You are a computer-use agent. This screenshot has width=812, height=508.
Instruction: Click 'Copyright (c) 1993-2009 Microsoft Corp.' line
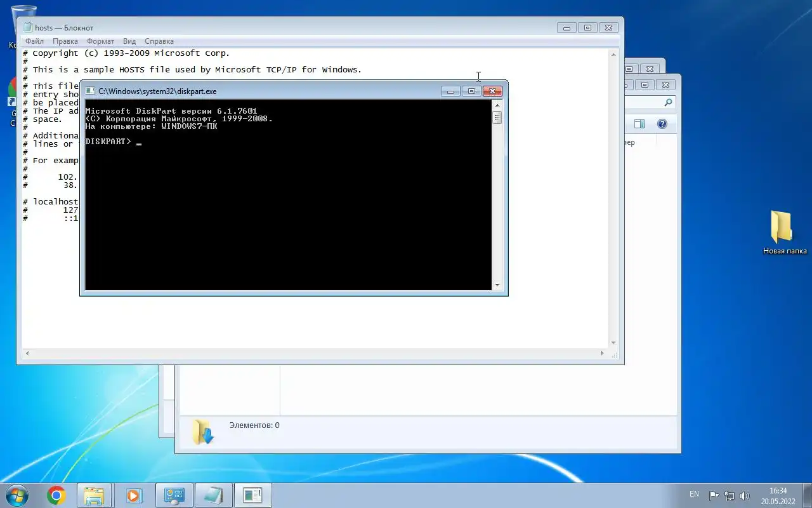tap(131, 53)
